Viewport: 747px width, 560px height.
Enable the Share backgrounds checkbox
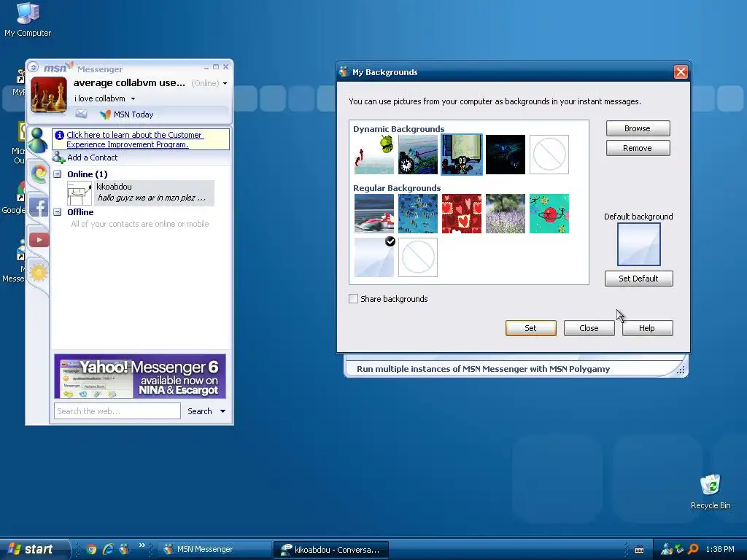tap(354, 299)
